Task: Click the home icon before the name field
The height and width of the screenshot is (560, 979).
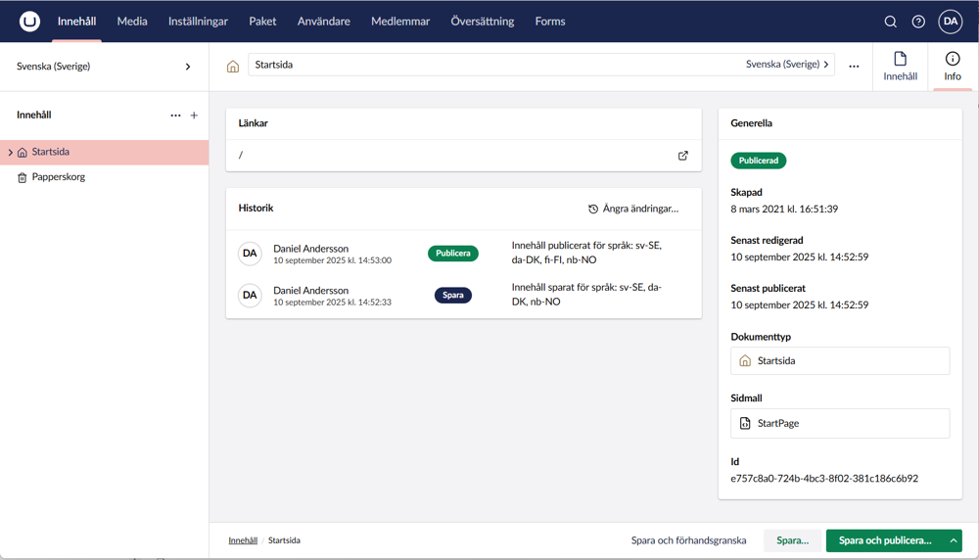Action: (233, 67)
